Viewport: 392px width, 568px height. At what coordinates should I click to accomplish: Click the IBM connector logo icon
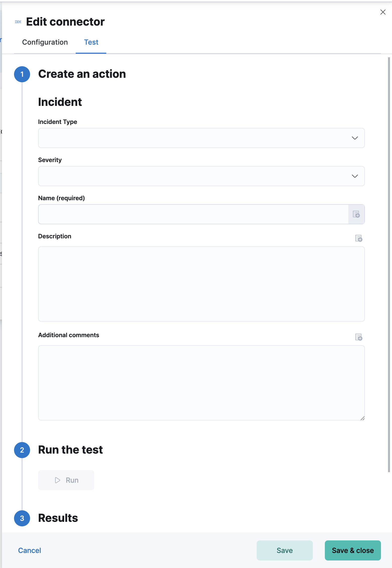click(x=18, y=22)
